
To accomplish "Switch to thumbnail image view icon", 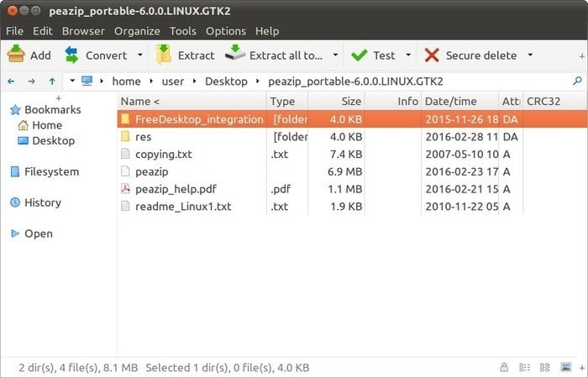I will click(x=566, y=367).
